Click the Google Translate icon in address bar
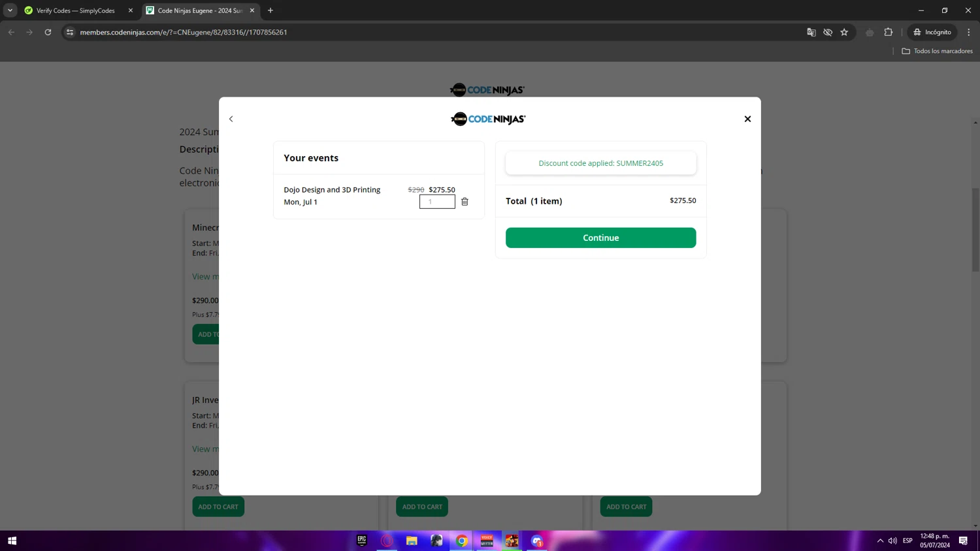The height and width of the screenshot is (551, 980). [x=811, y=32]
